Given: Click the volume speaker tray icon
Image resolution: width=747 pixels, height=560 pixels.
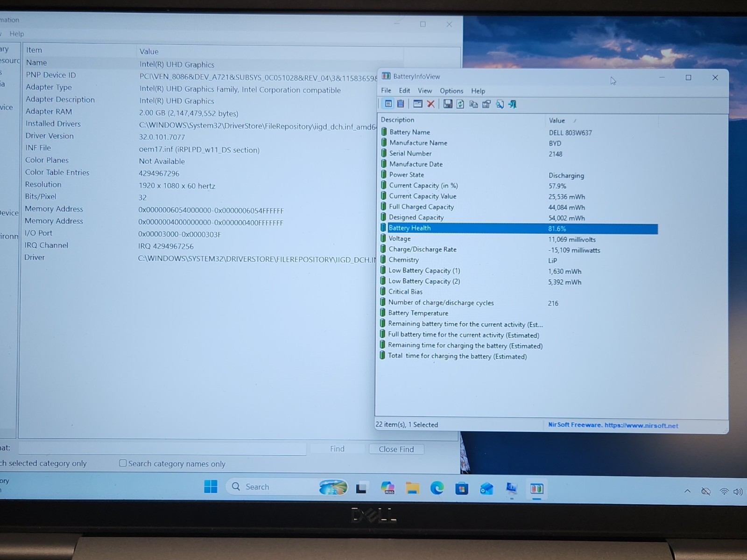Looking at the screenshot, I should point(738,491).
